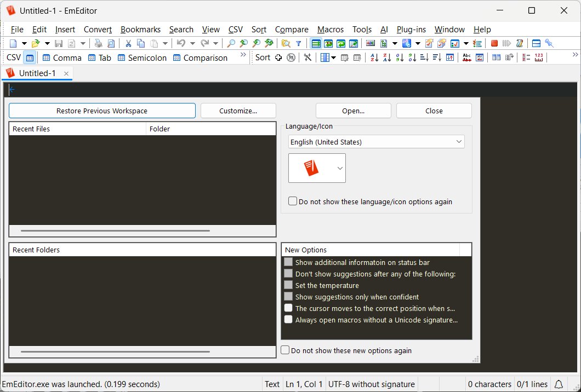Click the Run Macro play icon
The width and height of the screenshot is (581, 392).
point(506,43)
